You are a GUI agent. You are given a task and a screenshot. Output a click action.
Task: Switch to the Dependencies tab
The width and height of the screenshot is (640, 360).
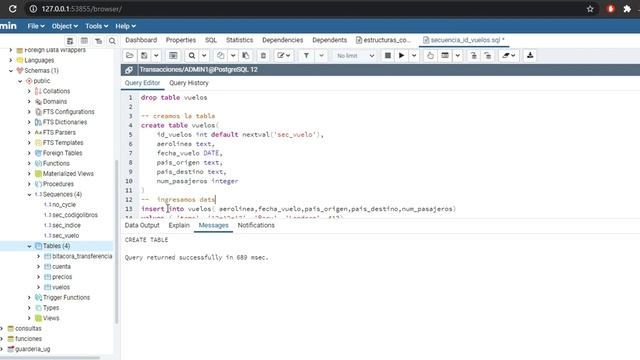(x=282, y=40)
